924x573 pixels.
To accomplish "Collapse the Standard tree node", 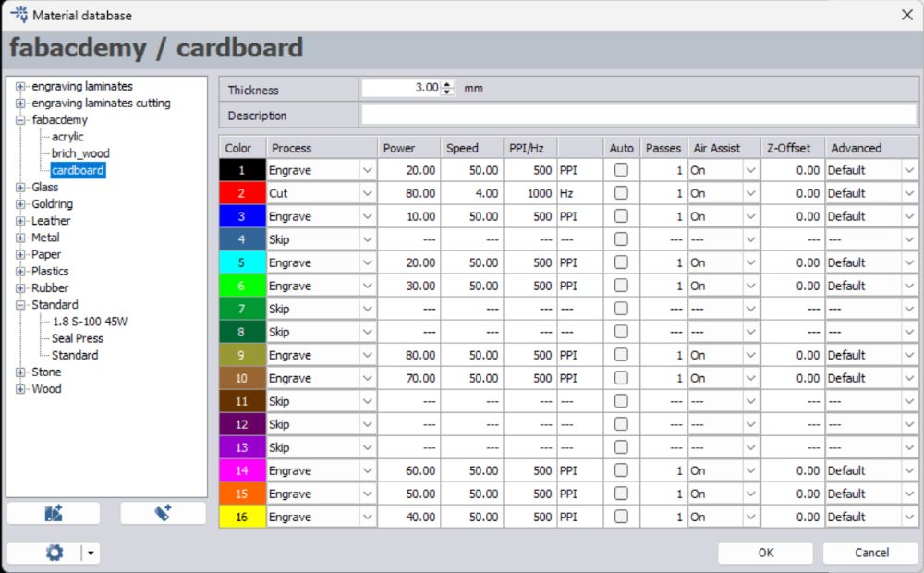I will pos(20,305).
